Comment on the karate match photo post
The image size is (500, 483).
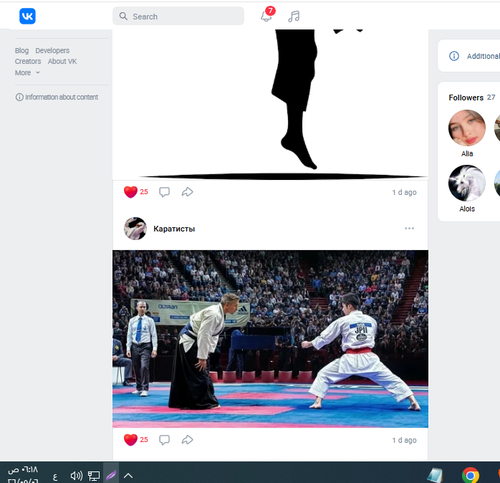pos(164,440)
